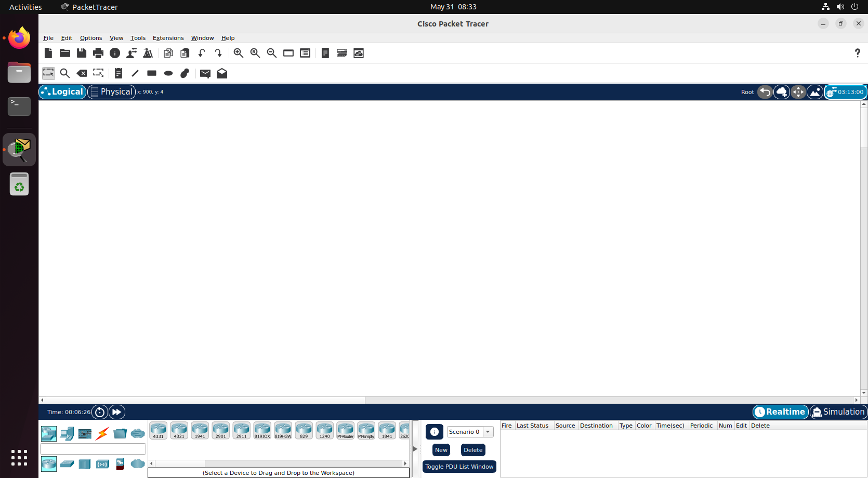This screenshot has width=868, height=478.
Task: Zoom out of the workspace
Action: pyautogui.click(x=272, y=53)
